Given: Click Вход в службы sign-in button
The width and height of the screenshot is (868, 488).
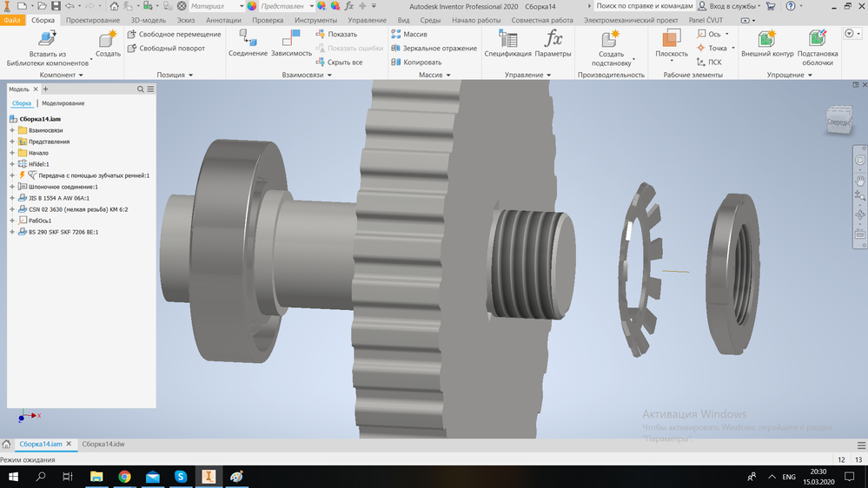Looking at the screenshot, I should [729, 6].
